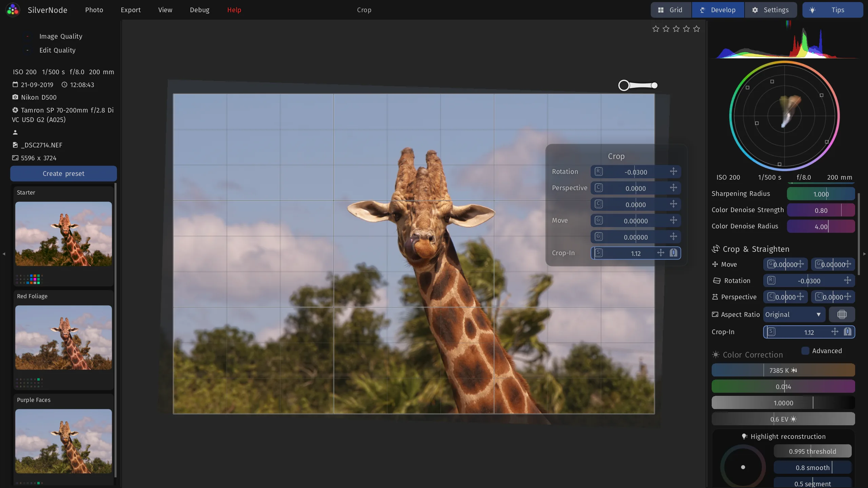This screenshot has height=488, width=868.
Task: Click the C key icon in the first Crop popup Perspective field
Action: point(599,188)
